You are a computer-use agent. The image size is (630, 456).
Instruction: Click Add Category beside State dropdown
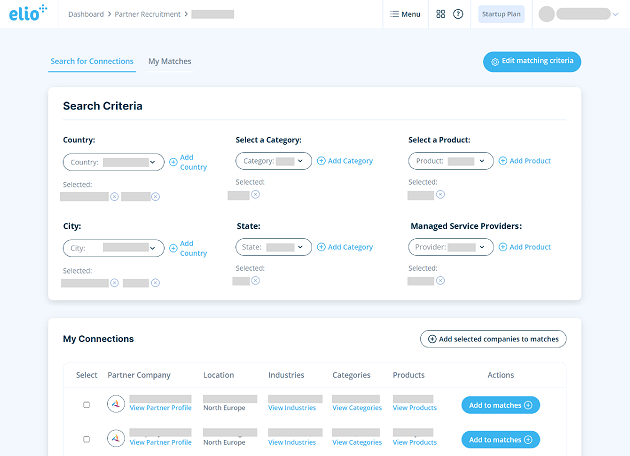pos(345,247)
